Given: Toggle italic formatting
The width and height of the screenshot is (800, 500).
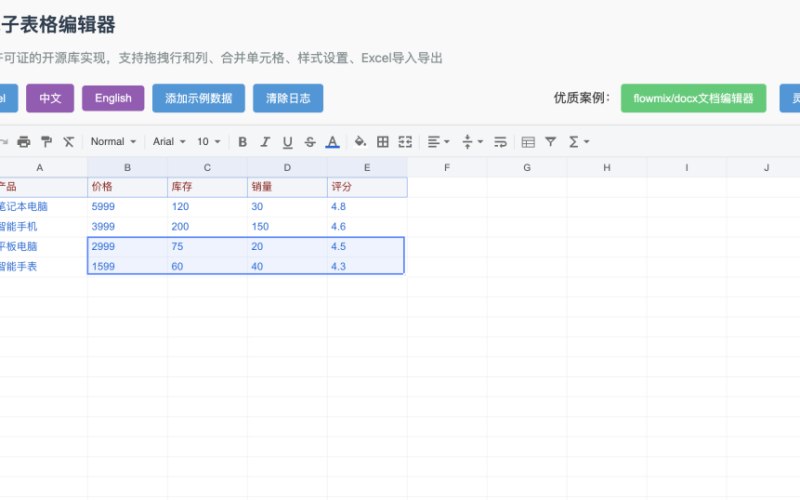Looking at the screenshot, I should coord(265,142).
